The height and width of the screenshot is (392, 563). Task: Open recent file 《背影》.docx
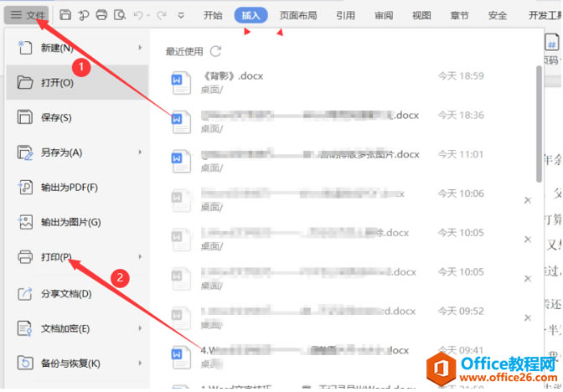pos(344,82)
